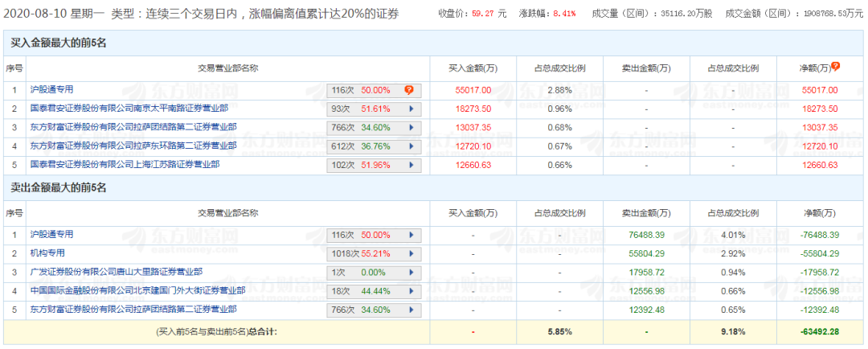868x349 pixels.
Task: Click the arrow icon next to 612次 36.76%
Action: pyautogui.click(x=411, y=146)
